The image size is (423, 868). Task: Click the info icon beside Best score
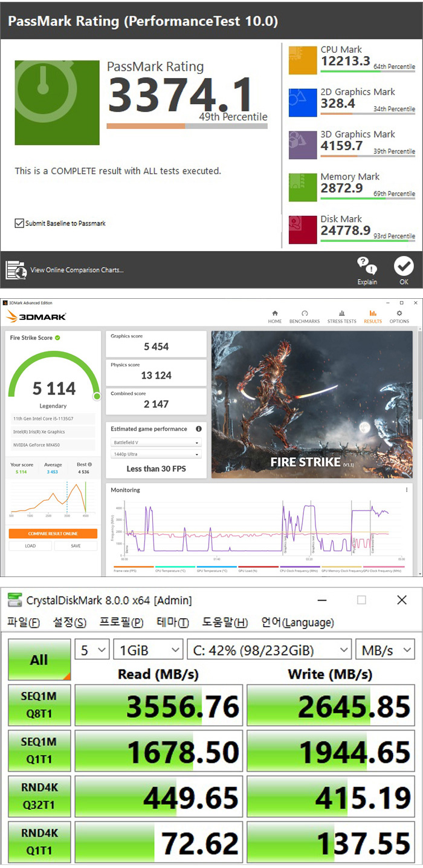point(90,465)
